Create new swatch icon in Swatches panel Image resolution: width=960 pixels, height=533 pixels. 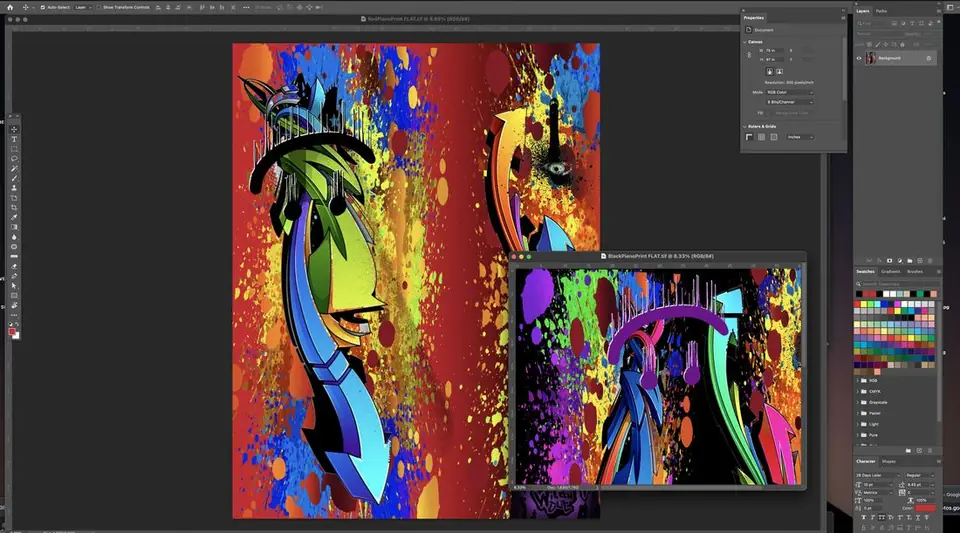(x=919, y=450)
